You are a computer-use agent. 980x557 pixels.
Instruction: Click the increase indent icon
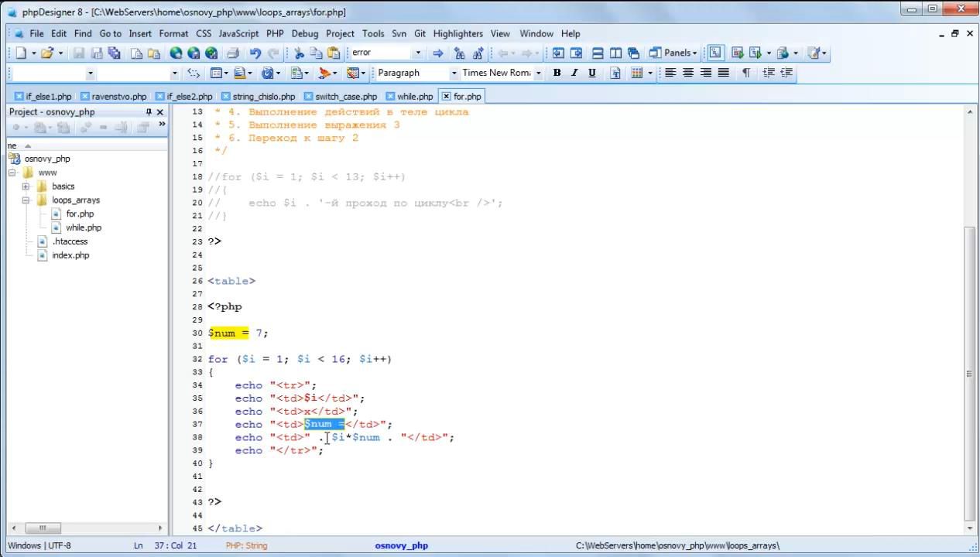769,73
